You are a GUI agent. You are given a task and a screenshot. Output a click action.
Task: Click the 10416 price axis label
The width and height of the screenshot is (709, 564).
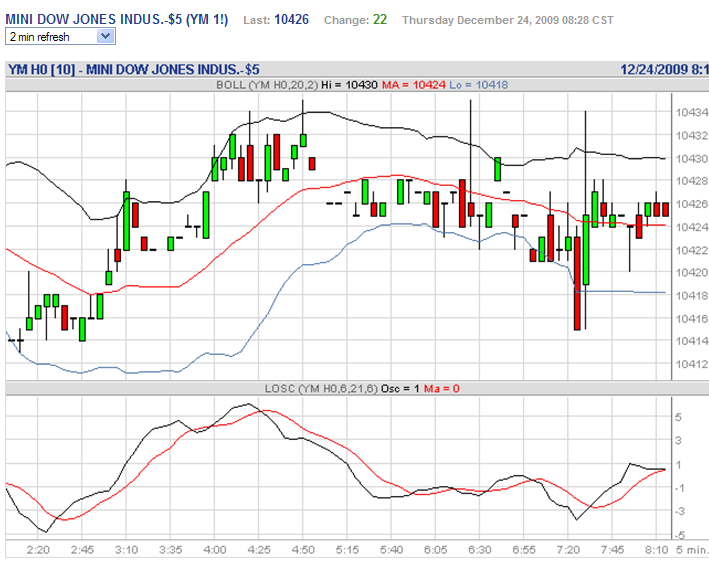point(692,318)
